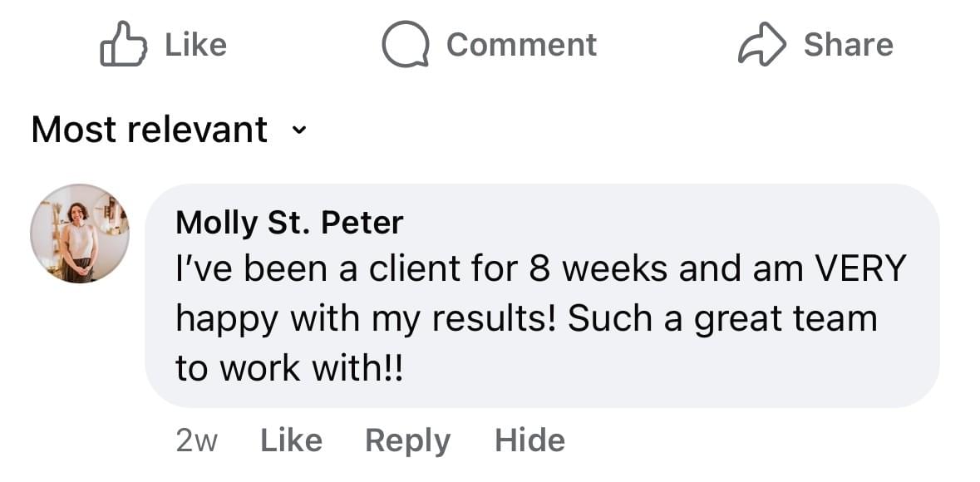Like Molly St. Peter's comment
980x482 pixels.
pos(291,440)
